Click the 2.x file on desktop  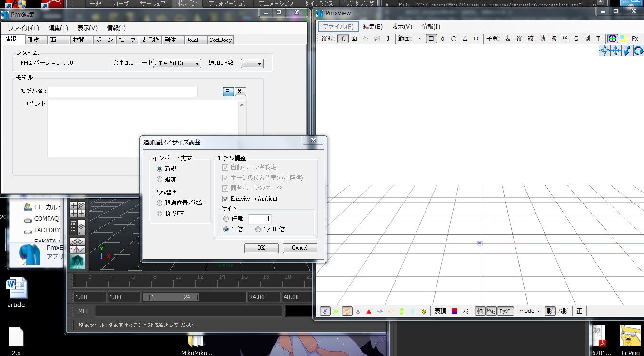point(16,341)
